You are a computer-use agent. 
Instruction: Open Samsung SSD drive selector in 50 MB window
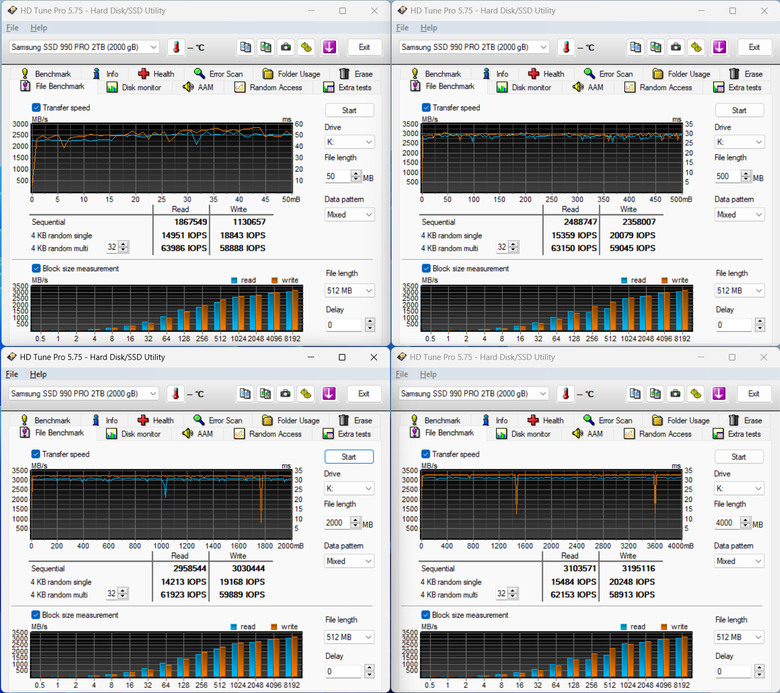pyautogui.click(x=84, y=47)
